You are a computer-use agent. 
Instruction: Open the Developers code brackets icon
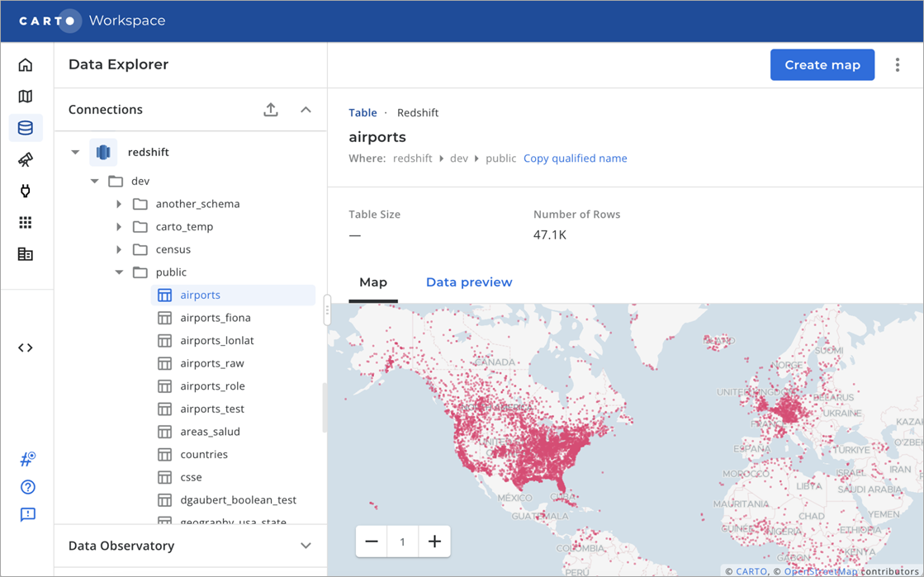click(26, 348)
